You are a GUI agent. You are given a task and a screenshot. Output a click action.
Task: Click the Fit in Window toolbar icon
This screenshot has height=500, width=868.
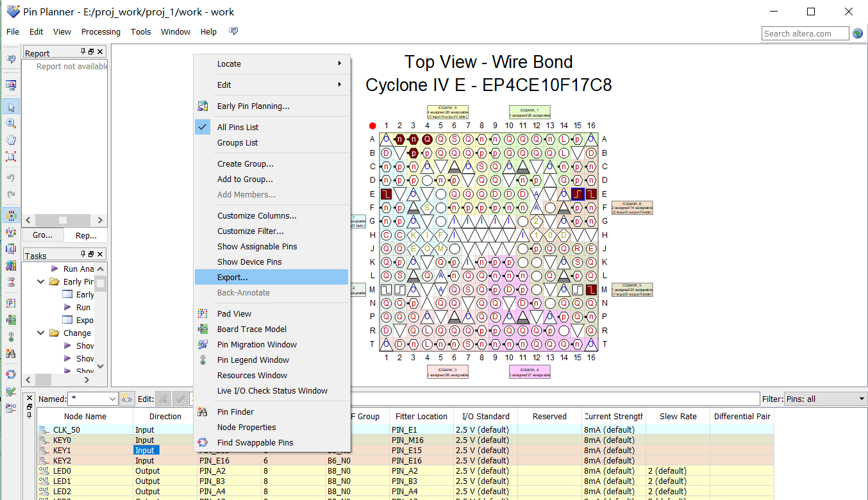[11, 156]
